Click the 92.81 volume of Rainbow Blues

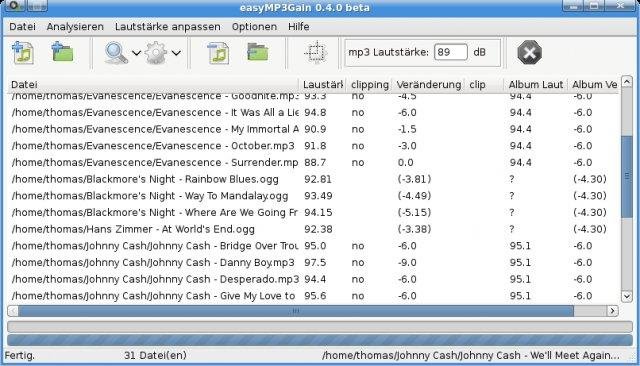(x=318, y=180)
